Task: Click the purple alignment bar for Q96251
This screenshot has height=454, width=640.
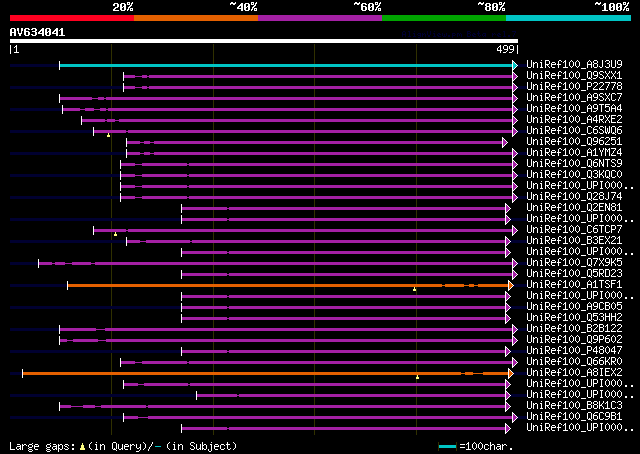Action: click(x=314, y=142)
